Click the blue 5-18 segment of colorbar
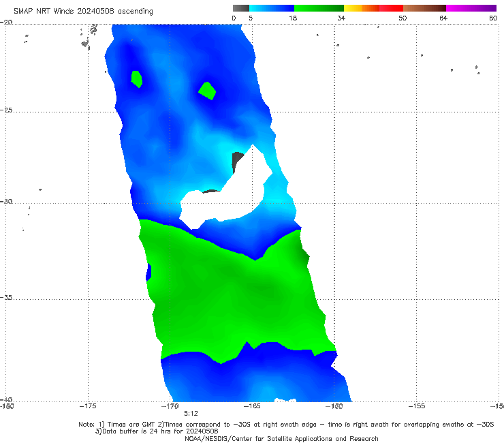Screen dimensions: 504x443 pyautogui.click(x=272, y=8)
